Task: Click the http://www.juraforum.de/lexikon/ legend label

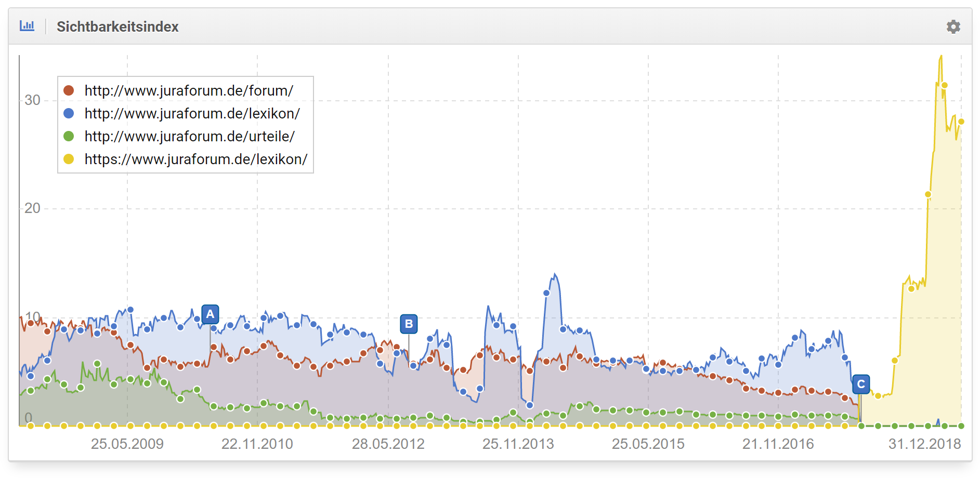Action: tap(192, 113)
